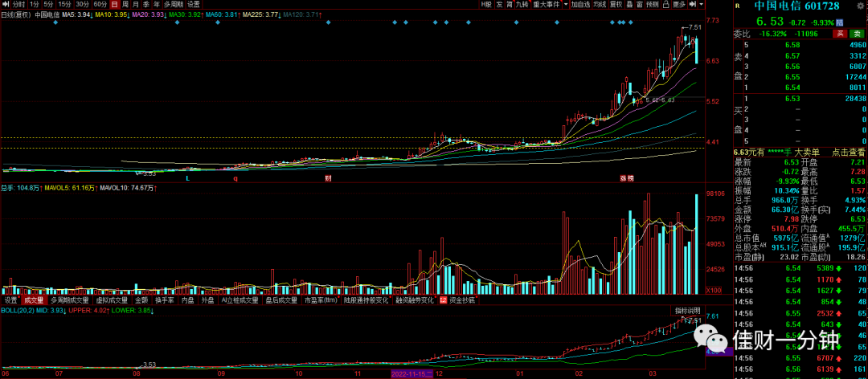868x379 pixels.
Task: Open indicator 设置 tab
Action: tap(11, 300)
